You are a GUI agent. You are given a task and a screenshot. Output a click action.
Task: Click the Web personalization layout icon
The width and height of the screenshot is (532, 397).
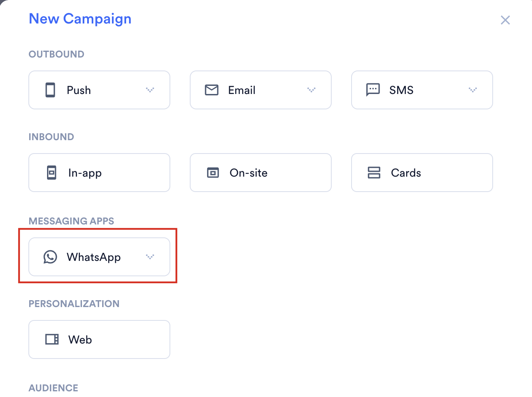coord(52,339)
